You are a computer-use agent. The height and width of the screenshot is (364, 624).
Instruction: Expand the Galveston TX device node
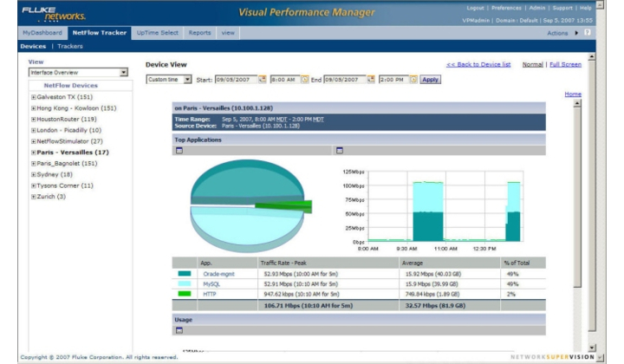[34, 97]
